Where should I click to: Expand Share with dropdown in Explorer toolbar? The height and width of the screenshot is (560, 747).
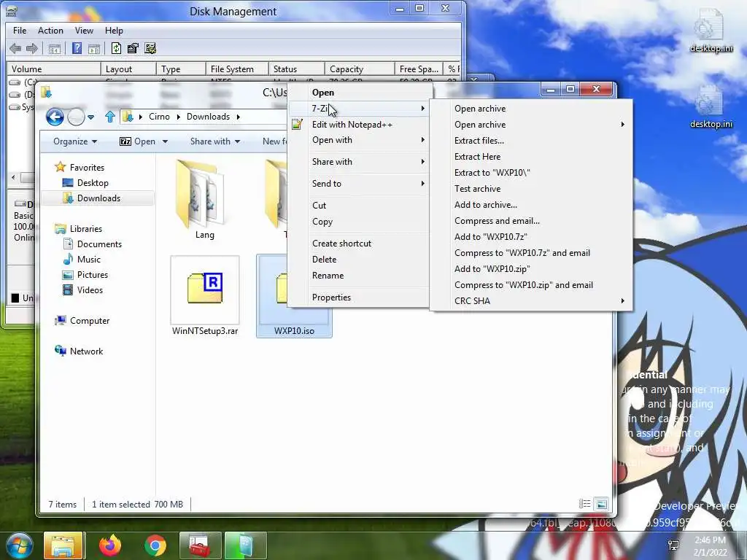click(215, 141)
